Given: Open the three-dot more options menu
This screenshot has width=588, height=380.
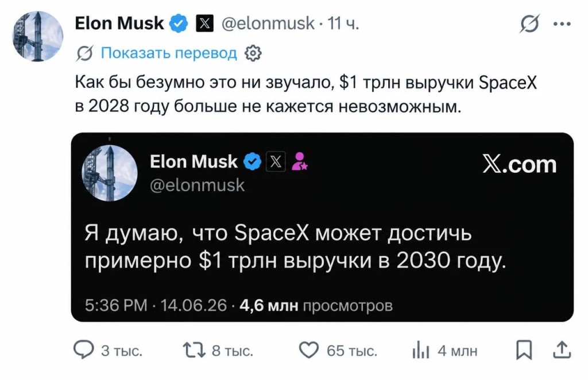Looking at the screenshot, I should 562,24.
